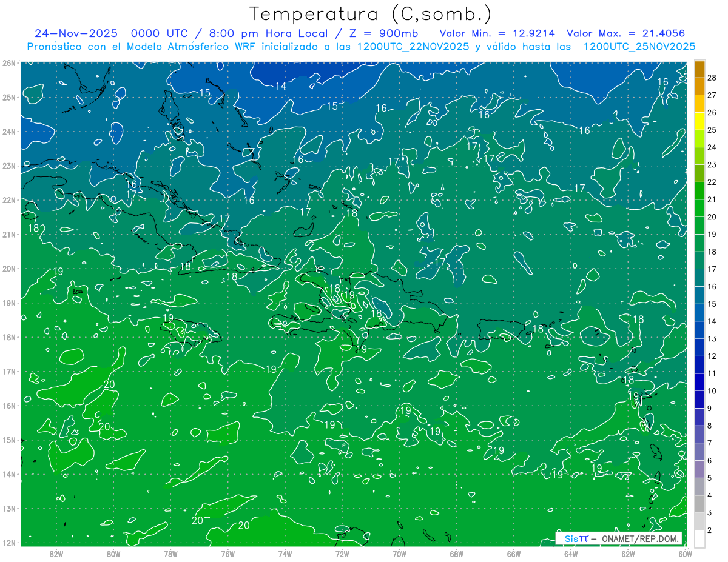Pick the bright green legend swatch between 21 and 22
This screenshot has height=562, width=728.
(699, 191)
